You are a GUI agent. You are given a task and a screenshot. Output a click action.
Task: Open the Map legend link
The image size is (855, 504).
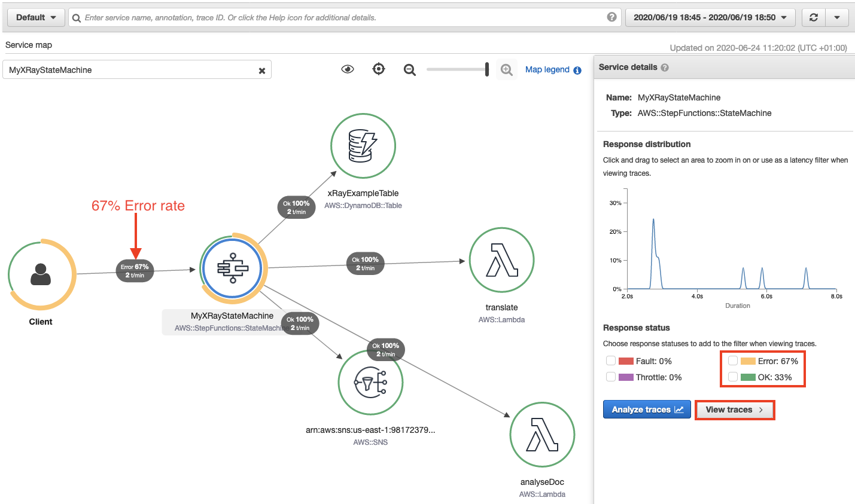pyautogui.click(x=547, y=69)
